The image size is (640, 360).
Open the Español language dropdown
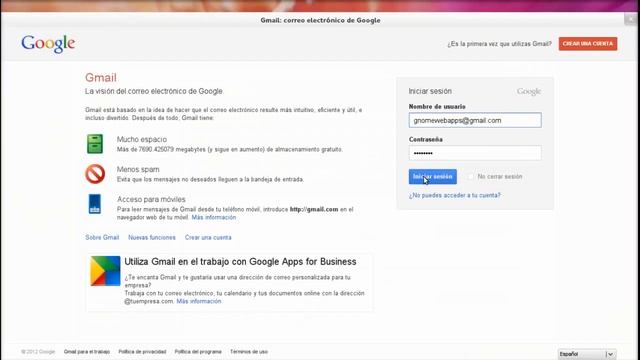[587, 354]
